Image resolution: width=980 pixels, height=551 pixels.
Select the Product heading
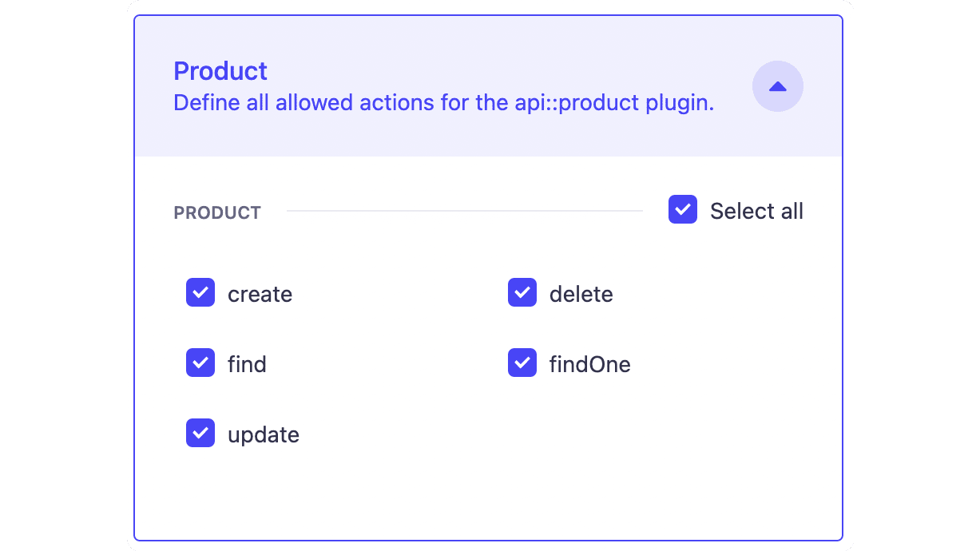(220, 71)
